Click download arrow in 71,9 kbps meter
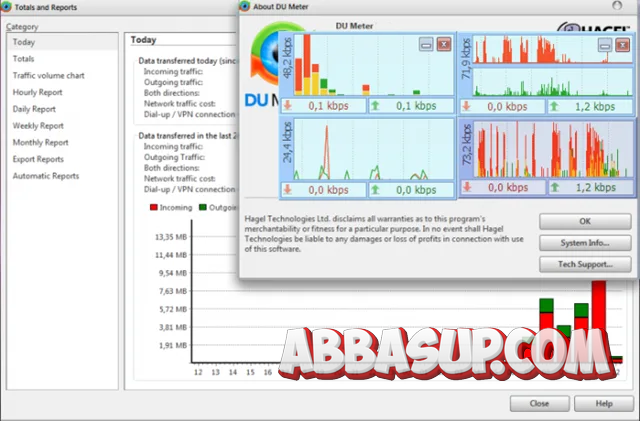The width and height of the screenshot is (640, 421). coord(467,106)
